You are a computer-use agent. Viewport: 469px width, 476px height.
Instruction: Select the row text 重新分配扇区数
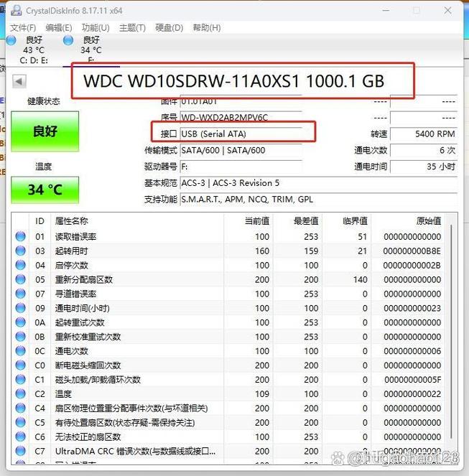84,279
